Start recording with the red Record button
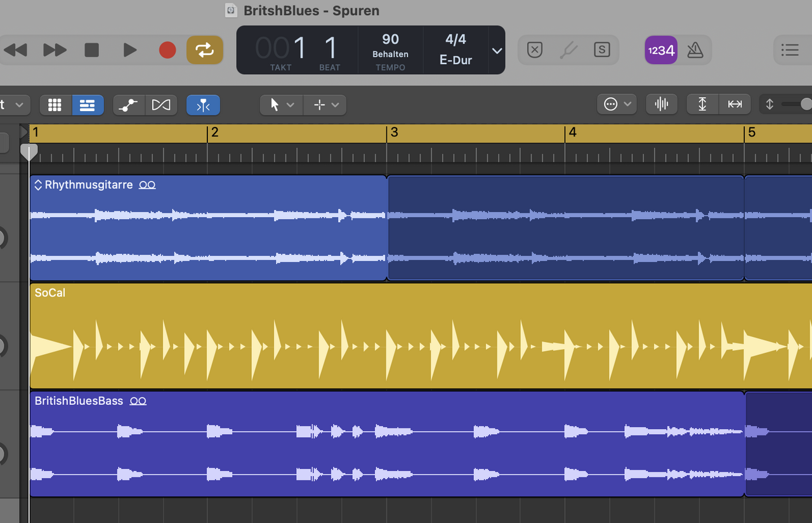The height and width of the screenshot is (523, 812). 167,50
